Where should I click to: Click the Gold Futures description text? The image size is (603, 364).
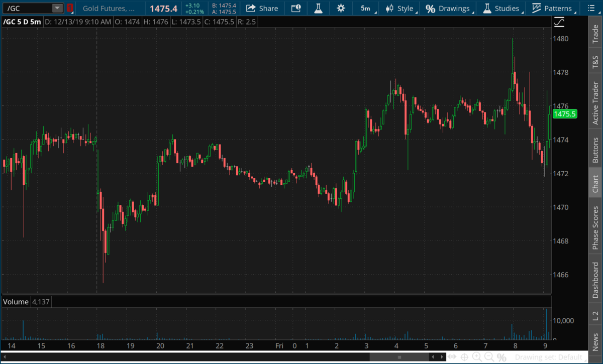109,8
